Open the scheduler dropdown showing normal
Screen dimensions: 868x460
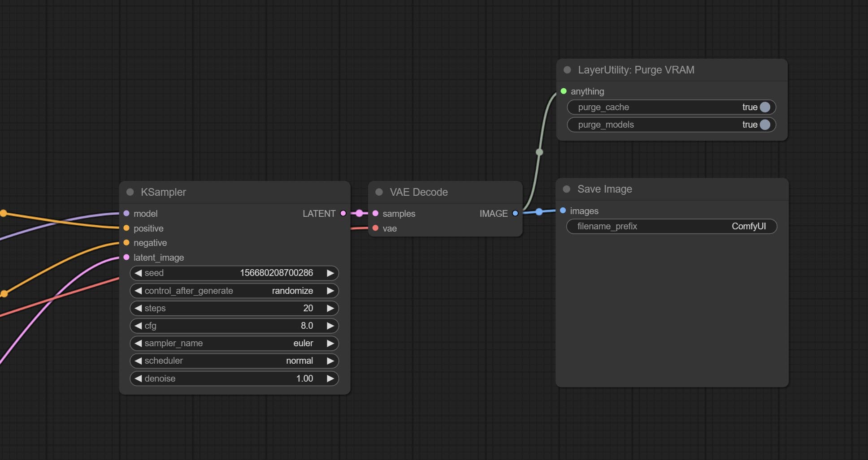[234, 361]
